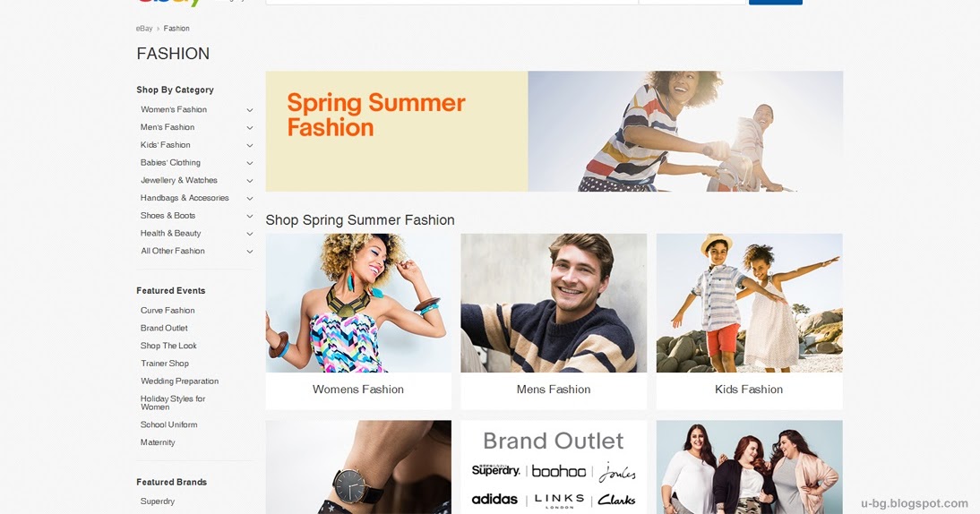This screenshot has width=980, height=514.
Task: Expand the Health & Beauty chevron
Action: (249, 234)
